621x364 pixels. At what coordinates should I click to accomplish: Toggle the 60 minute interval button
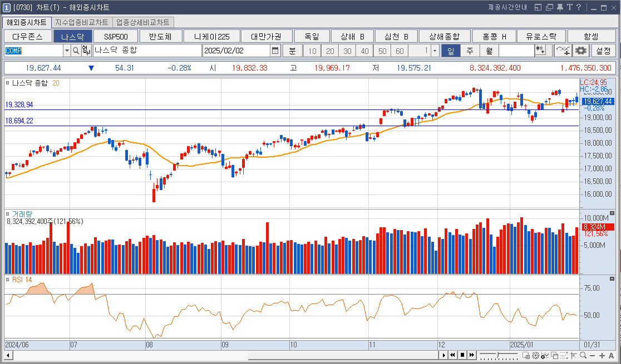point(400,51)
